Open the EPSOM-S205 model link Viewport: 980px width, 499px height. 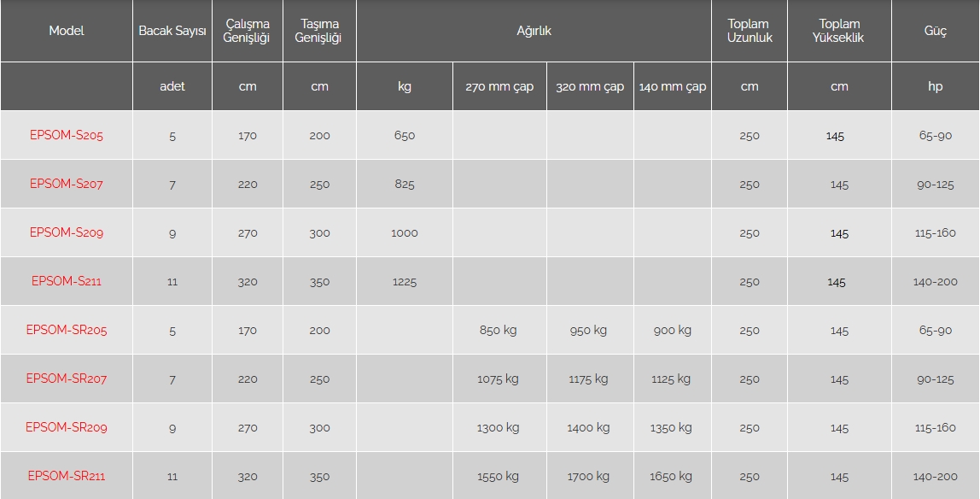pos(66,135)
